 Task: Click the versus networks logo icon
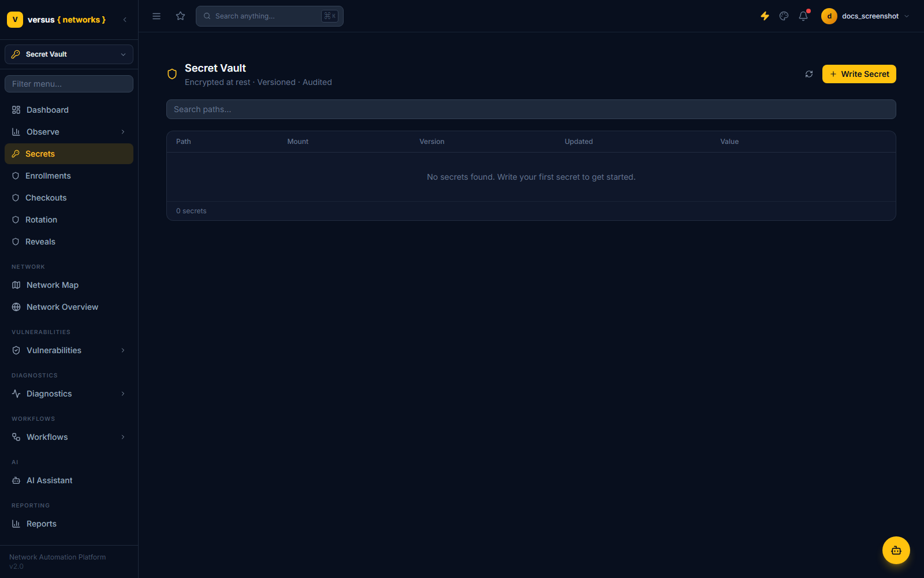click(15, 20)
